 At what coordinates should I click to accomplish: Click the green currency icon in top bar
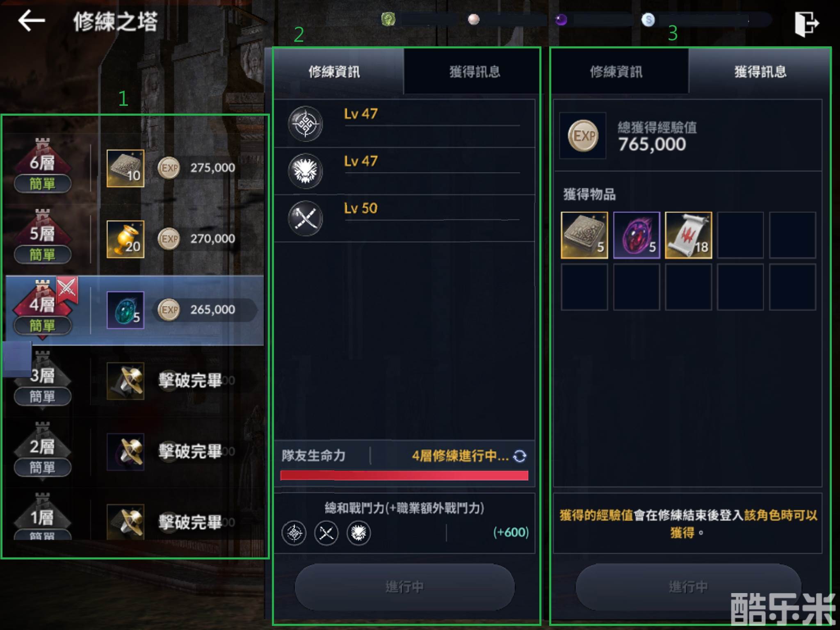pyautogui.click(x=388, y=19)
